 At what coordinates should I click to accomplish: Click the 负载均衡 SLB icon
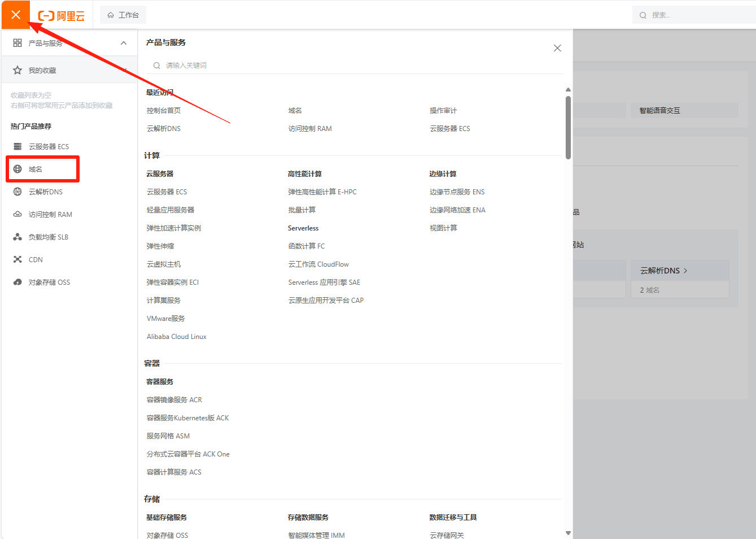click(18, 237)
